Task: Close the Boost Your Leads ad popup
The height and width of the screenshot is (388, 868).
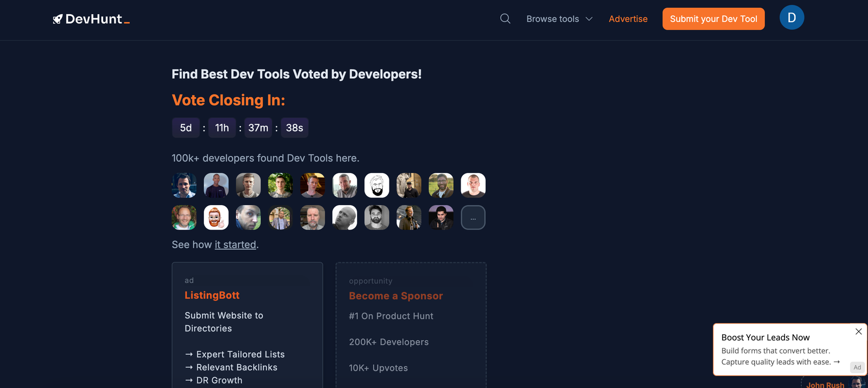Action: (x=858, y=332)
